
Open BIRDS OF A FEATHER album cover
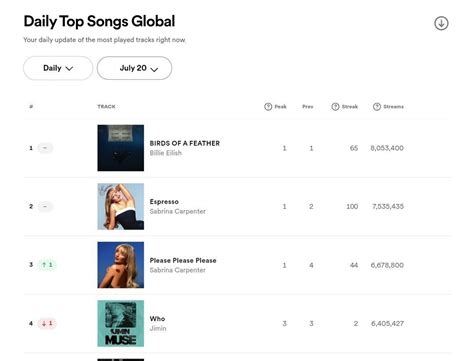[x=121, y=148]
